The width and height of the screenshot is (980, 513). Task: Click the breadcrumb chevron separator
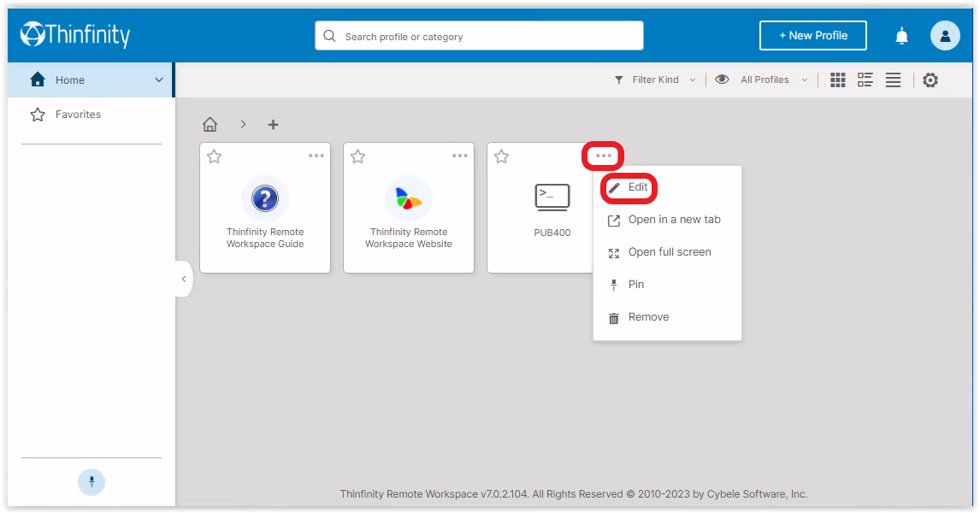pos(243,124)
